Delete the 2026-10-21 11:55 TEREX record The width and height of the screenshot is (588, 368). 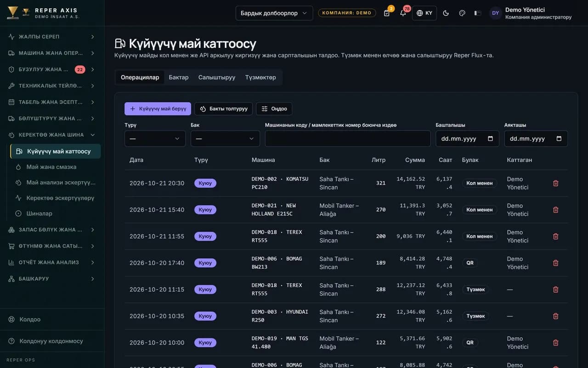[x=556, y=236]
